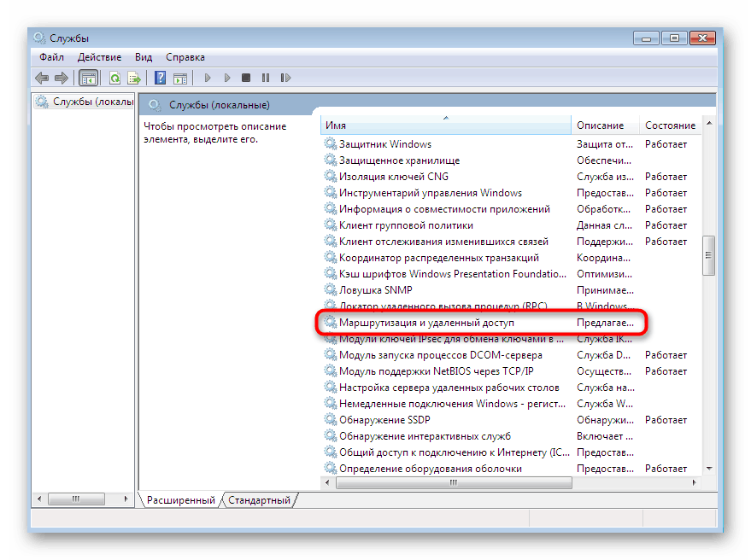
Task: Sort by the Состояние column header
Action: tap(671, 125)
